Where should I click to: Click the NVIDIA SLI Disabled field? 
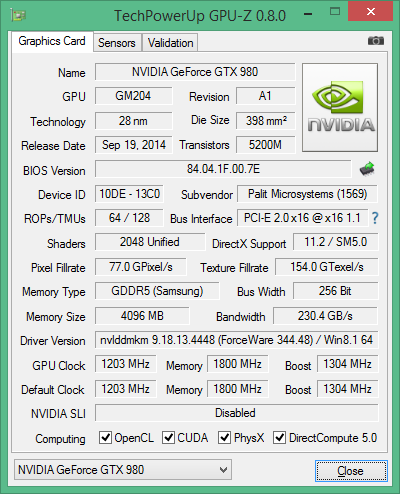[237, 413]
